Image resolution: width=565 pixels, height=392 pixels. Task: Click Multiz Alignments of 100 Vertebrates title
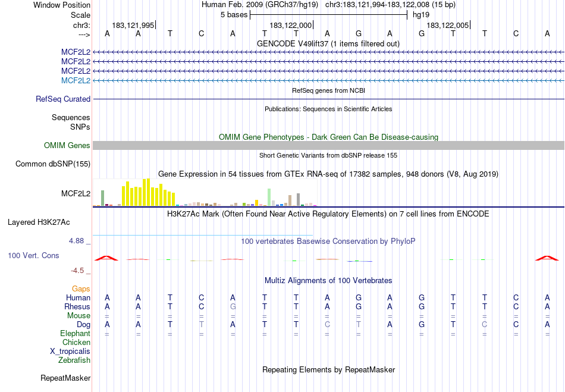coord(328,280)
